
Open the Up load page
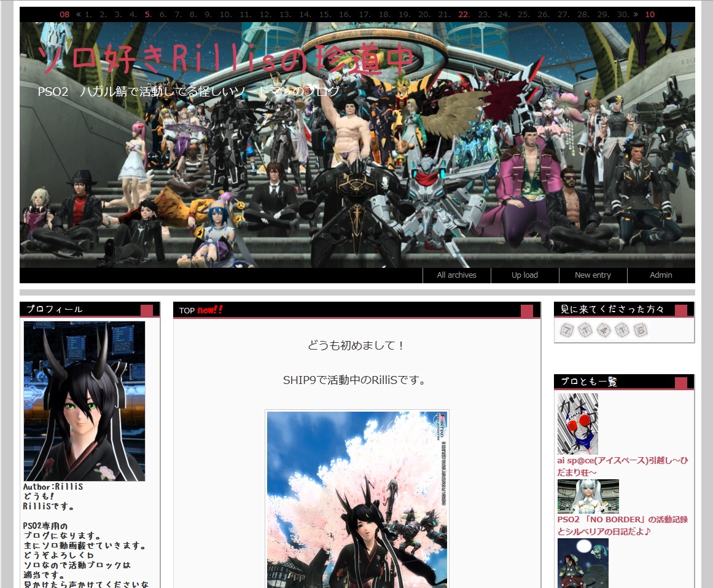click(524, 275)
